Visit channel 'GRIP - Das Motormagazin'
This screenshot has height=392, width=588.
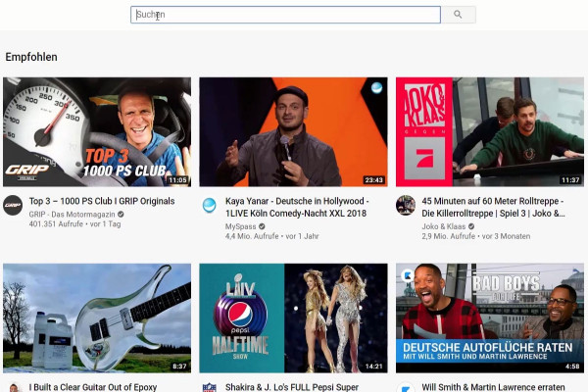pyautogui.click(x=72, y=215)
